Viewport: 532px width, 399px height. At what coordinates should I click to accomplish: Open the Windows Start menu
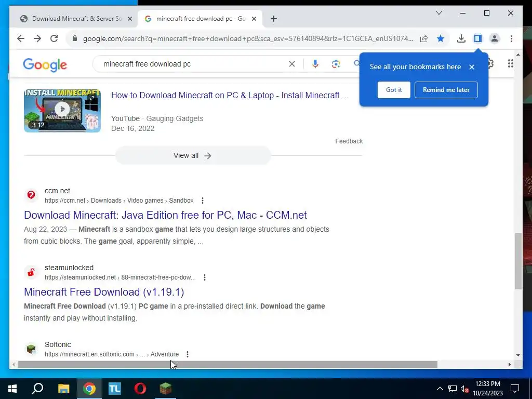point(12,389)
